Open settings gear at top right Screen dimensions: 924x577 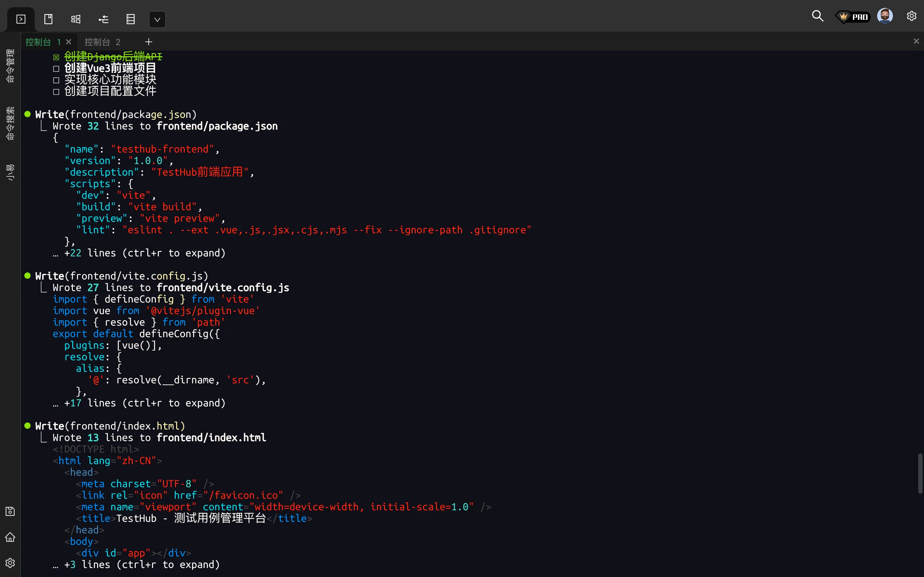[911, 16]
